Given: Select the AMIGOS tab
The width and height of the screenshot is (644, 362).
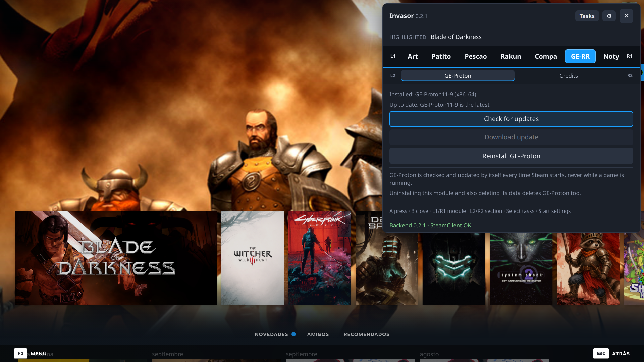Looking at the screenshot, I should 318,334.
